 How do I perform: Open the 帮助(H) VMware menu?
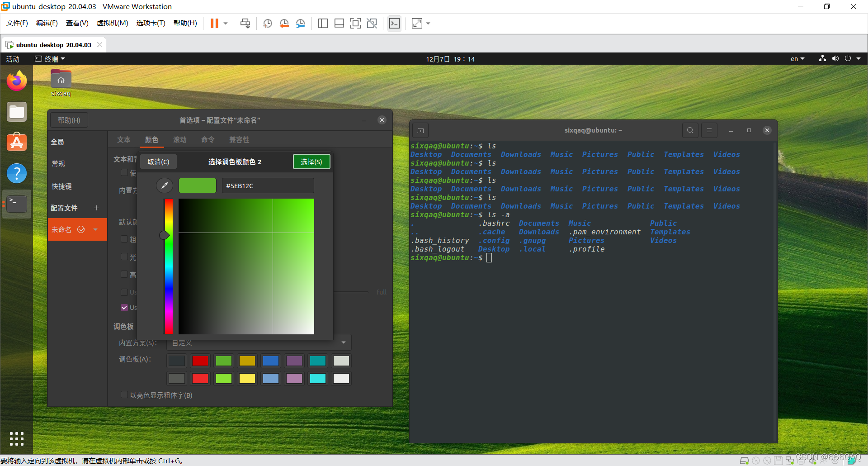pyautogui.click(x=185, y=23)
